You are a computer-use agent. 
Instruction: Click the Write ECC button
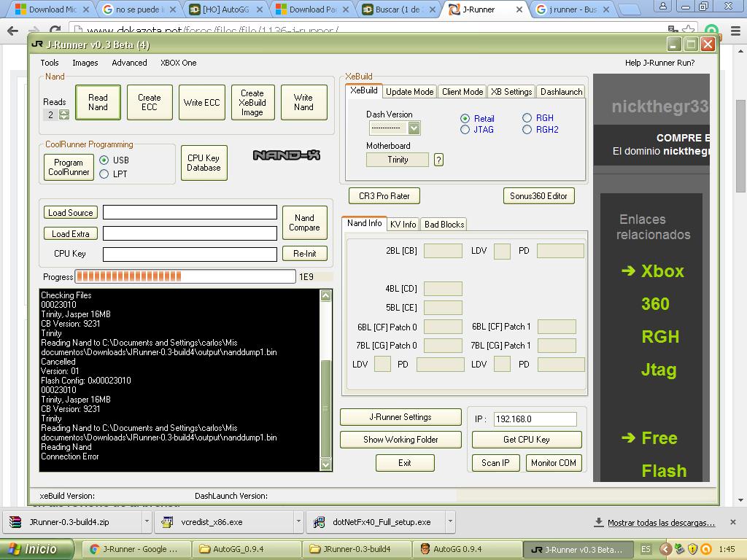coord(201,102)
